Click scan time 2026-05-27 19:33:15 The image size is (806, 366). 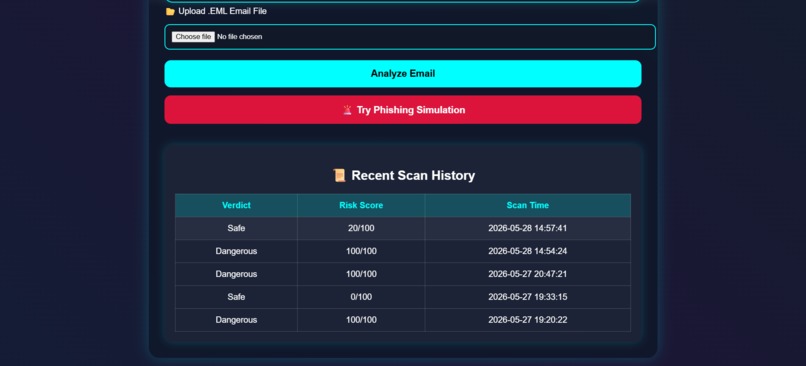pos(527,297)
